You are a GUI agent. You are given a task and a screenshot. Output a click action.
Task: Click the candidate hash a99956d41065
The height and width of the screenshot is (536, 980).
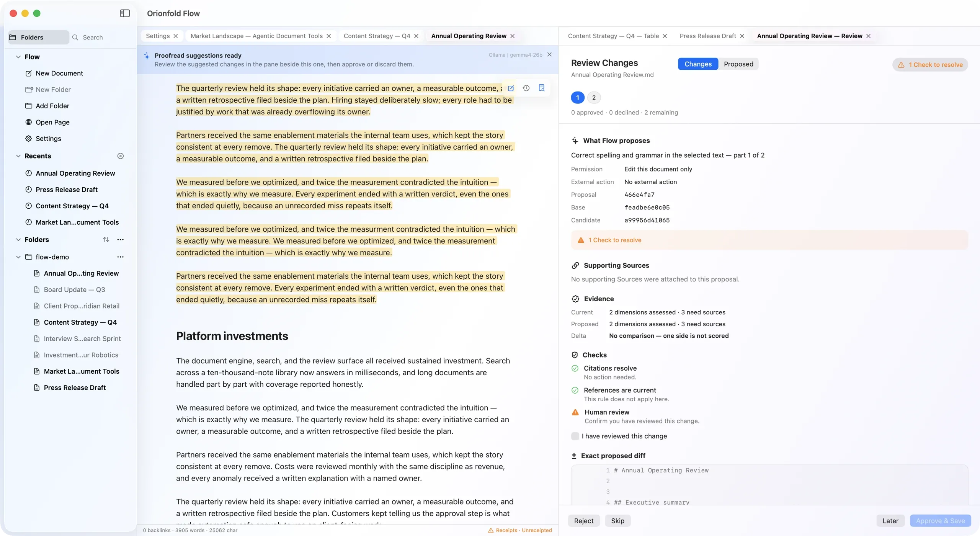coord(647,220)
